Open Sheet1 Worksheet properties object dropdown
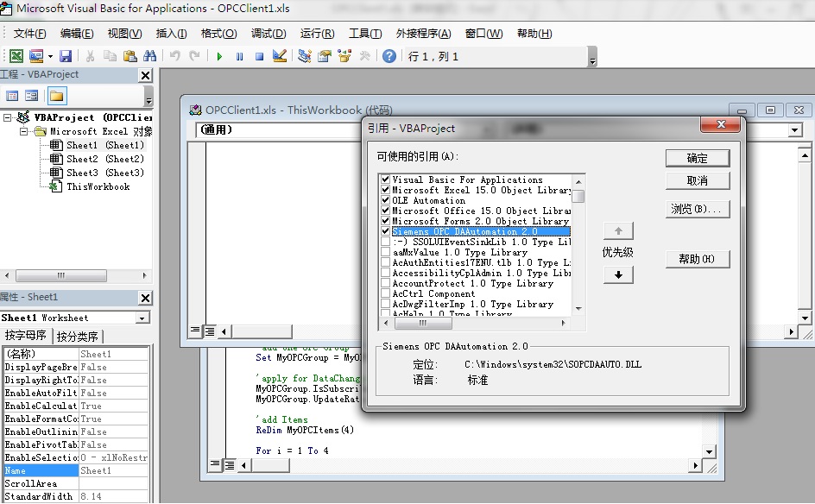Screen dimensions: 815x504 pyautogui.click(x=142, y=318)
